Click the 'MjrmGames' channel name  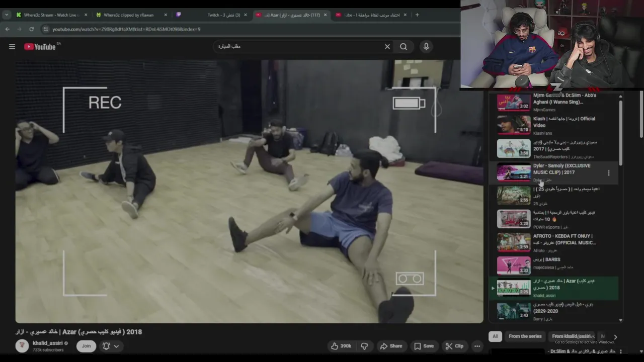pos(544,110)
